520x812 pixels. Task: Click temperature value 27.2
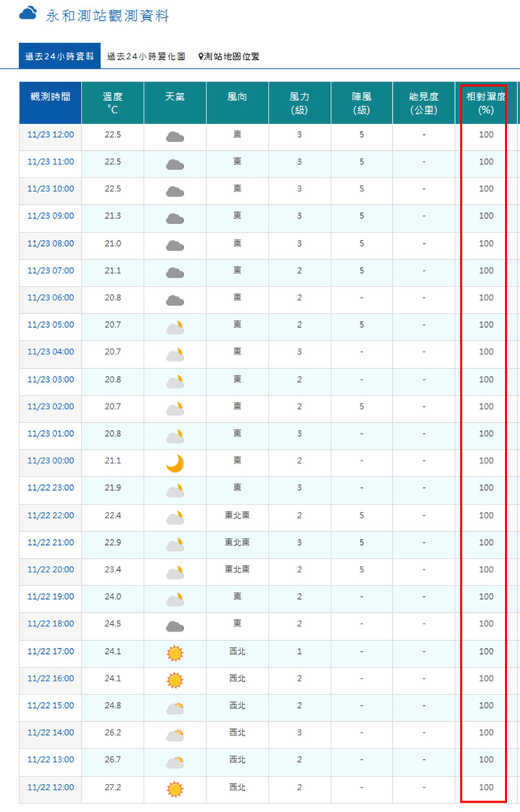coord(113,787)
